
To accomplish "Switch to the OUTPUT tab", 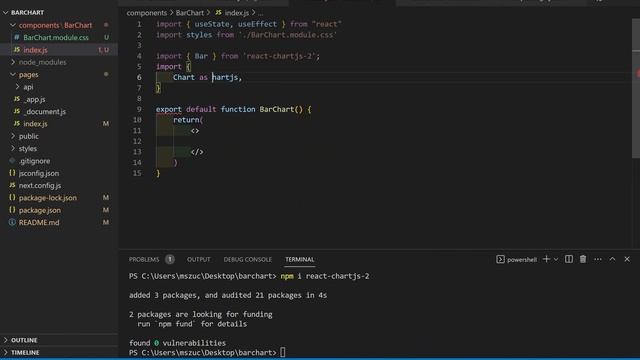I will [199, 260].
